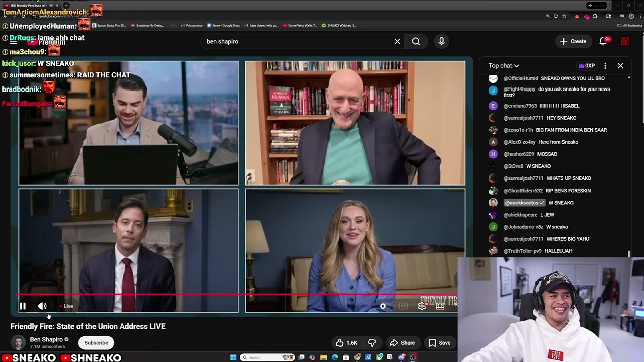The image size is (644, 362).
Task: Open Task View from the taskbar
Action: [x=301, y=357]
